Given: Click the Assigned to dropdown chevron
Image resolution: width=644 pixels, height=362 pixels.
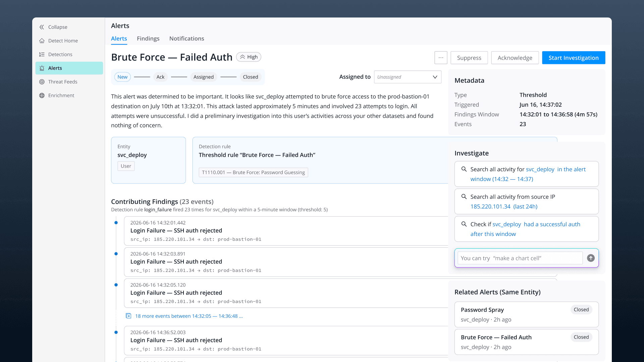Looking at the screenshot, I should 435,77.
